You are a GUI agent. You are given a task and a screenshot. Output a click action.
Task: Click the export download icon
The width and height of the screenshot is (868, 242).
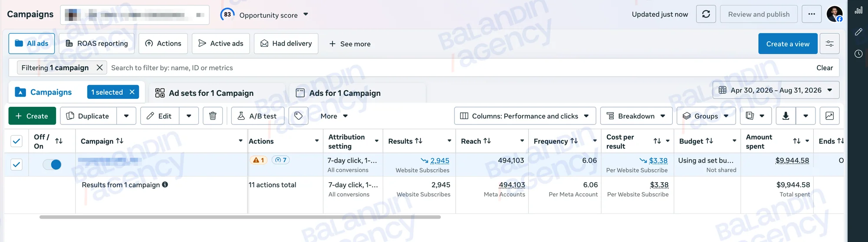tap(786, 116)
